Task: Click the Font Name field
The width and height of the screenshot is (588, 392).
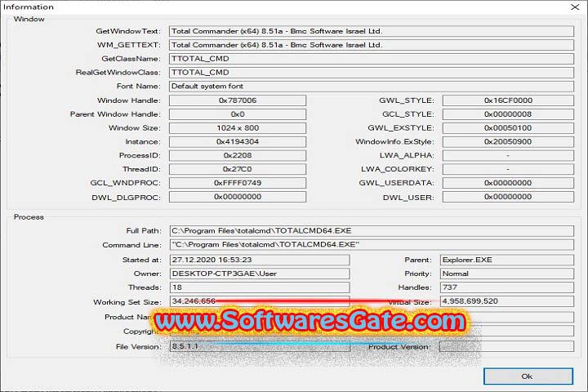Action: [x=372, y=87]
